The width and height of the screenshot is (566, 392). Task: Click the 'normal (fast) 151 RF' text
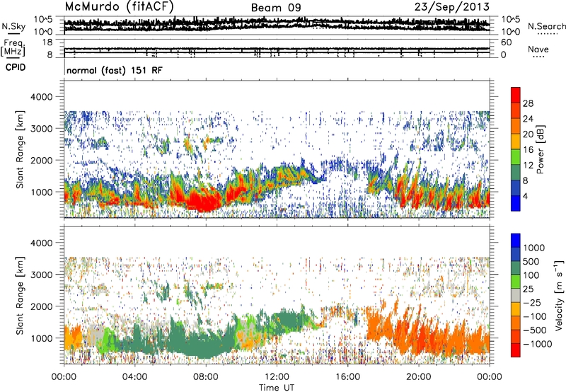point(115,70)
